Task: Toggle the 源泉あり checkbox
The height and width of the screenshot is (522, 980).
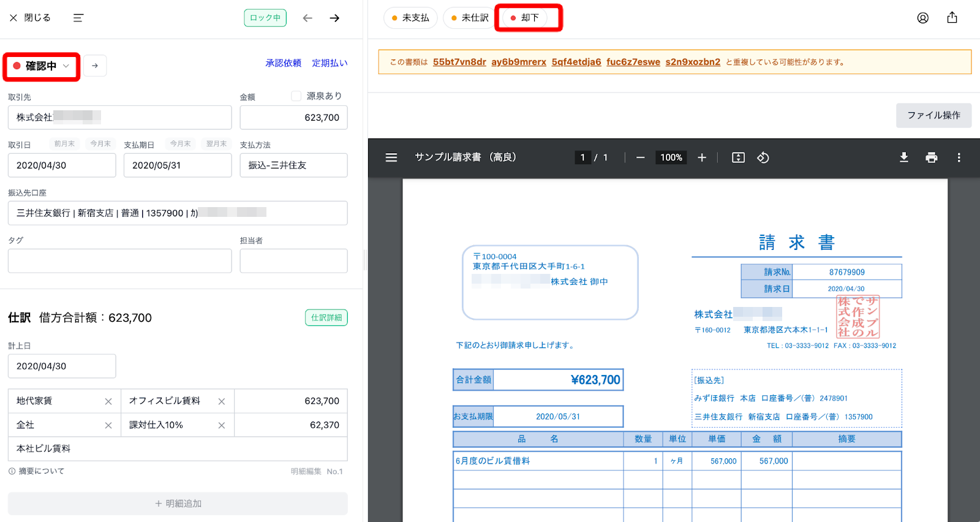Action: pyautogui.click(x=296, y=96)
